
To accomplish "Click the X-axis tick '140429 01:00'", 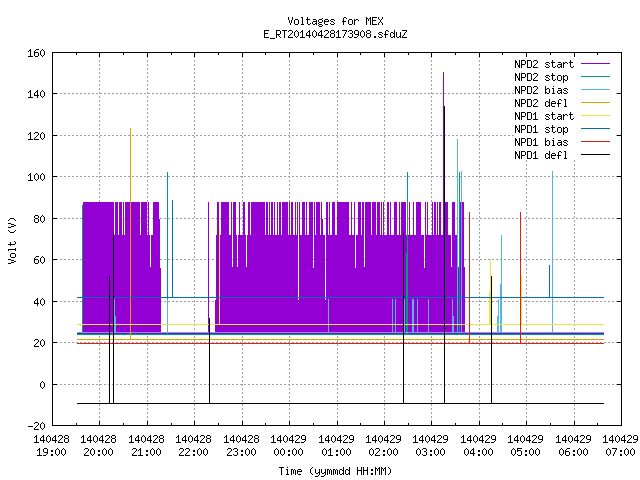I will click(336, 446).
